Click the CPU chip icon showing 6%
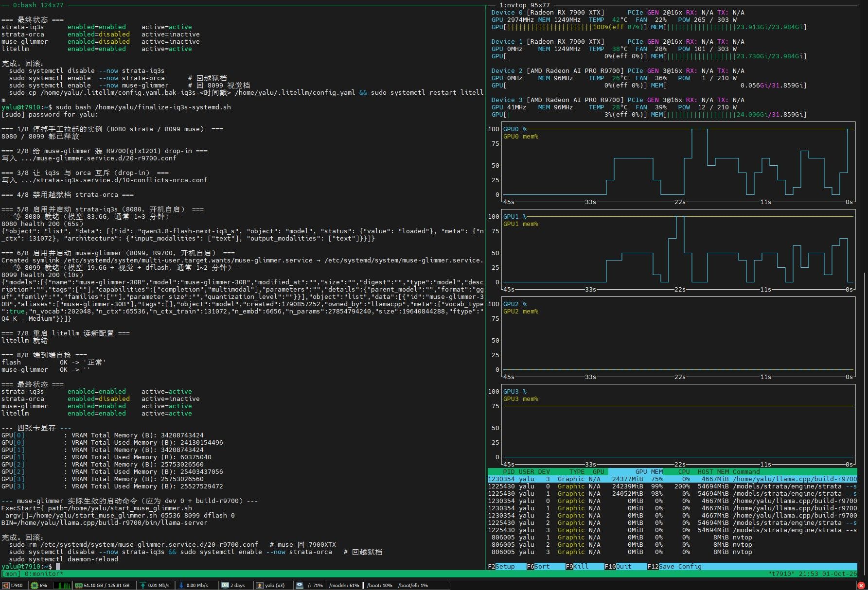This screenshot has height=590, width=868. point(34,585)
